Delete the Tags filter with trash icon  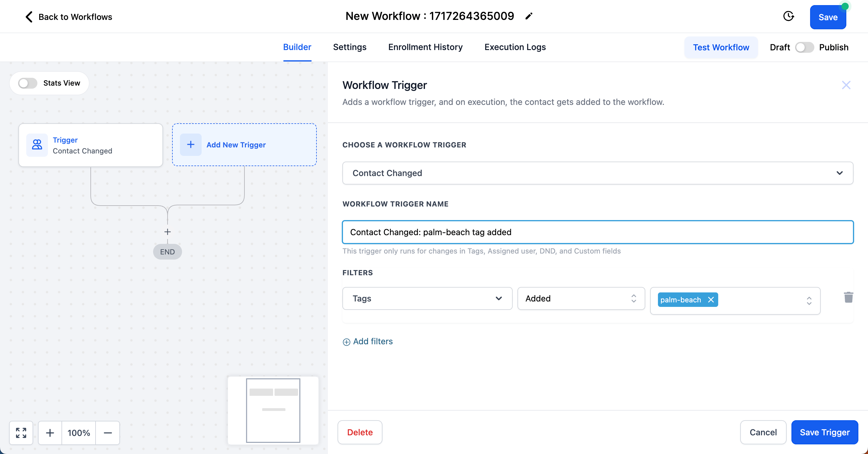(848, 297)
